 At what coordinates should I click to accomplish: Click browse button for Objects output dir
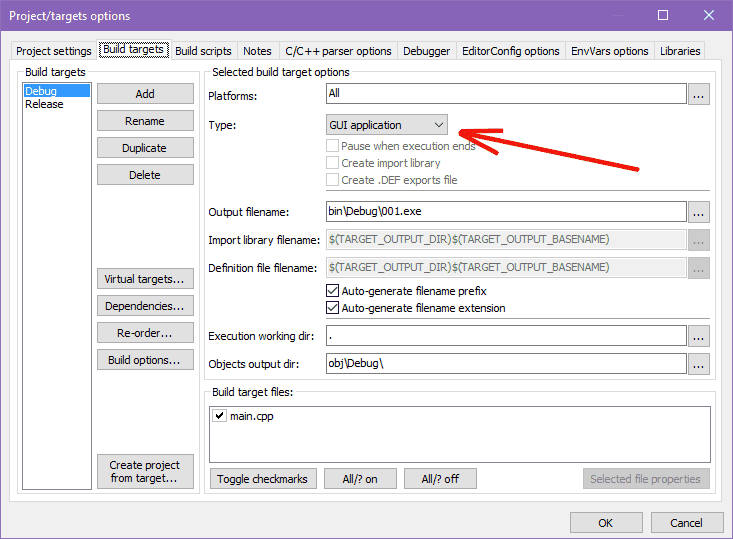pos(699,364)
